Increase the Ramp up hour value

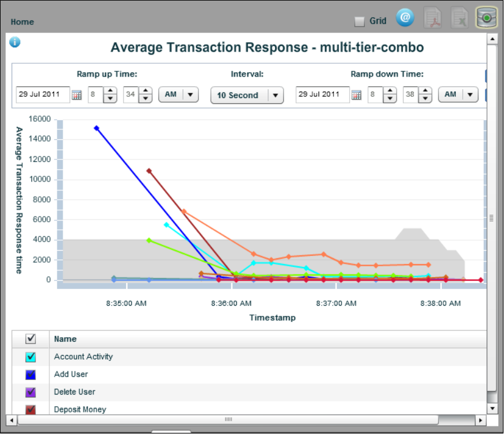[110, 91]
